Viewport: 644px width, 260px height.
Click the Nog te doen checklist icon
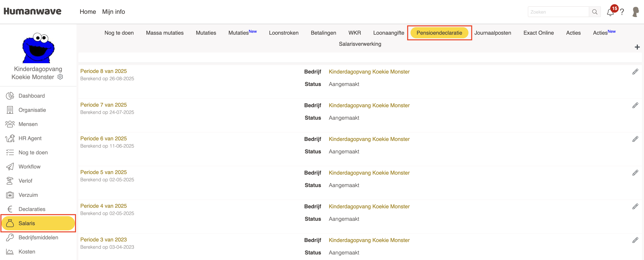pos(10,152)
